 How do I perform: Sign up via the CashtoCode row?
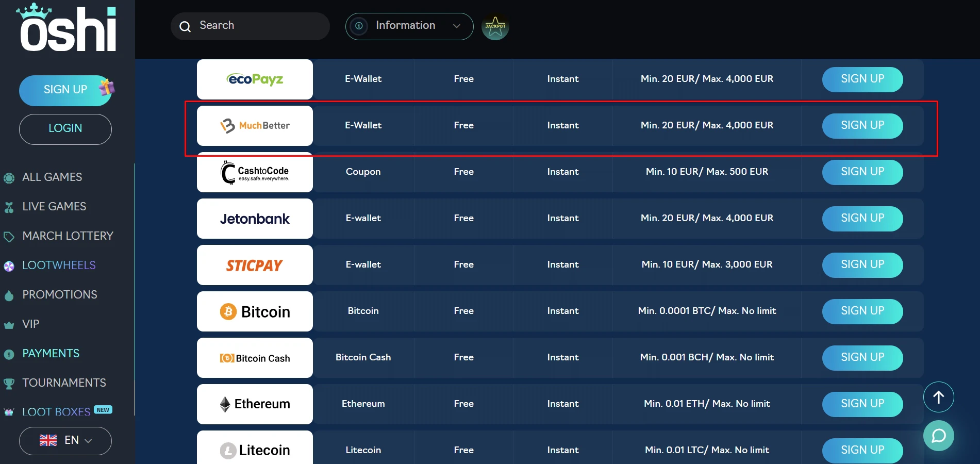(x=862, y=172)
